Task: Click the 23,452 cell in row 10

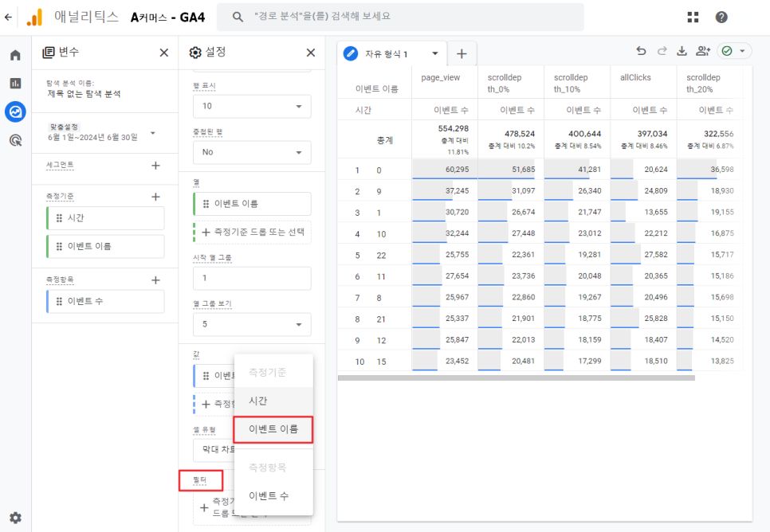Action: [x=444, y=362]
